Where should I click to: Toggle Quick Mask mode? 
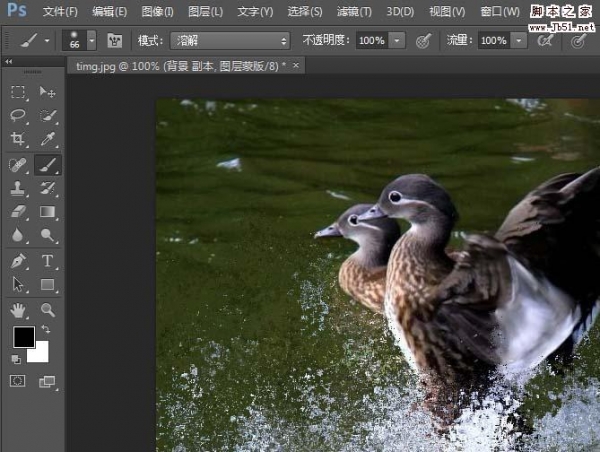point(18,381)
